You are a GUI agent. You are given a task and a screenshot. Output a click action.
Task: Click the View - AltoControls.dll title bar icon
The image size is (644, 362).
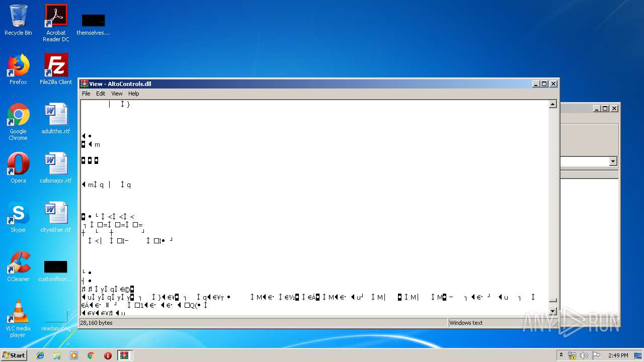(x=85, y=84)
